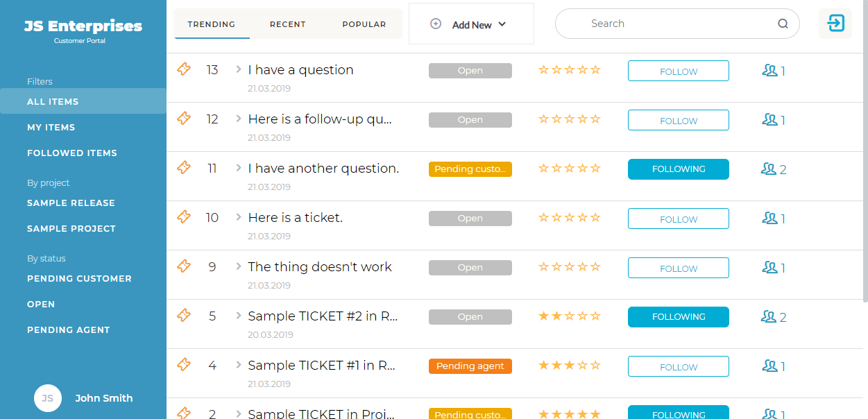Follow the 'Here is a follow-up' item

pos(679,121)
